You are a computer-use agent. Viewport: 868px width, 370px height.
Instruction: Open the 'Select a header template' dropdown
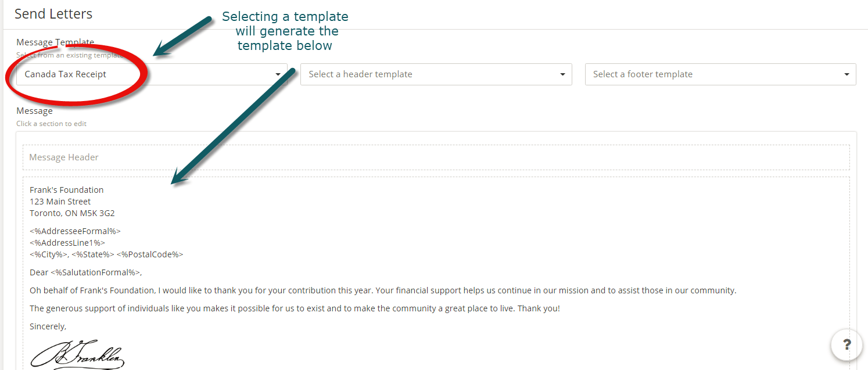[x=436, y=74]
